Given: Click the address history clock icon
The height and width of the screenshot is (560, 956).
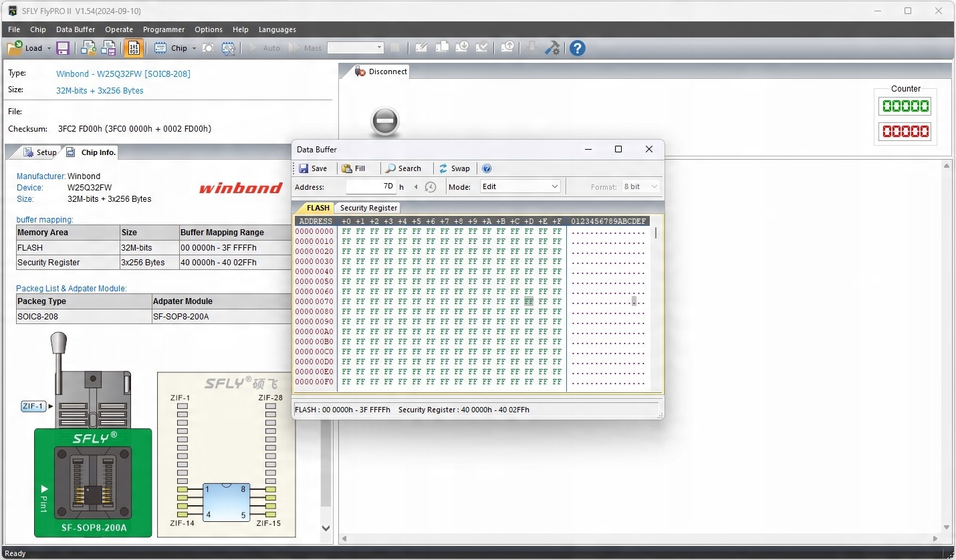Looking at the screenshot, I should 431,187.
